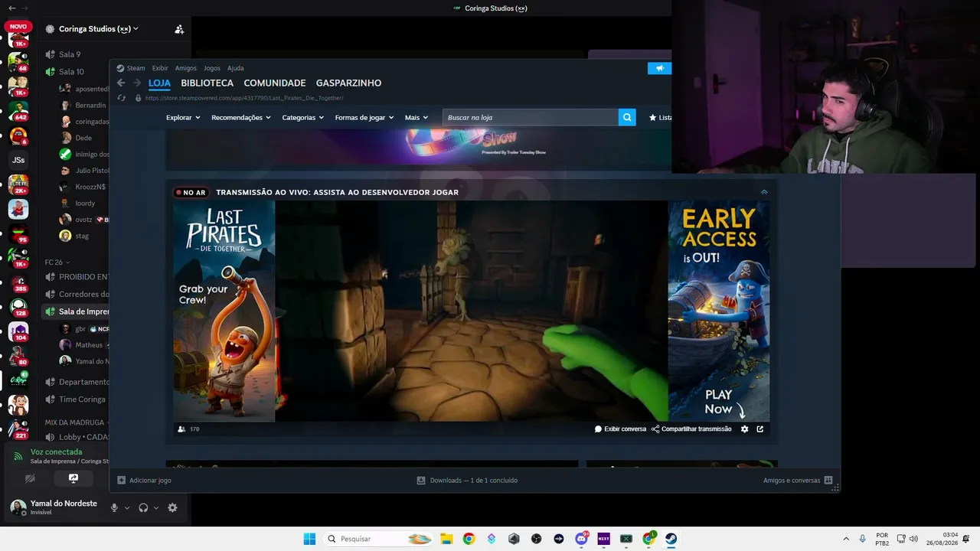Click the Amigos e conversas chat icon
Image resolution: width=980 pixels, height=551 pixels.
coord(828,481)
